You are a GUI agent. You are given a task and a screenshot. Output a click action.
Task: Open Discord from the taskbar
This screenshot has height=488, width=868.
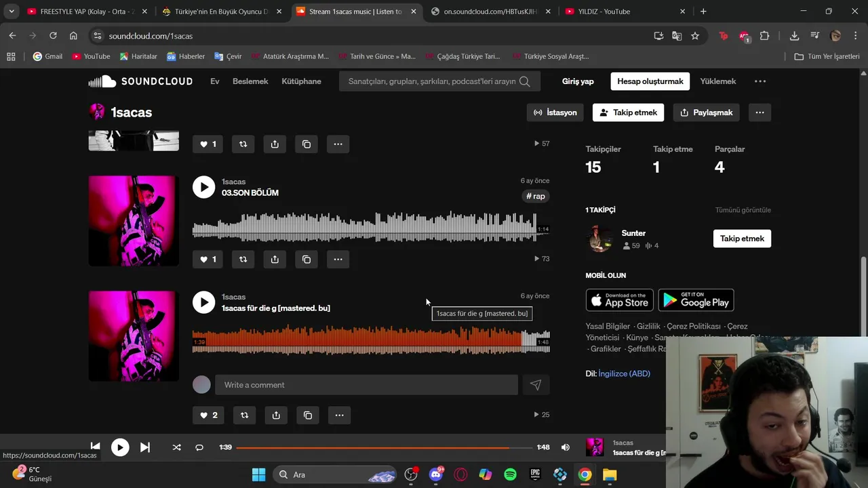[x=436, y=474]
